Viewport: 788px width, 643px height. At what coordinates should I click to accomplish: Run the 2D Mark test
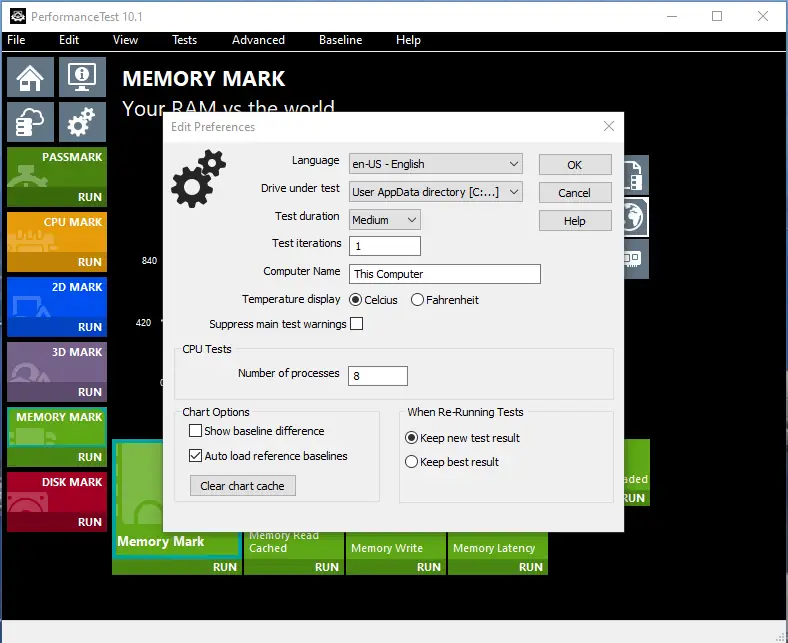[x=89, y=327]
